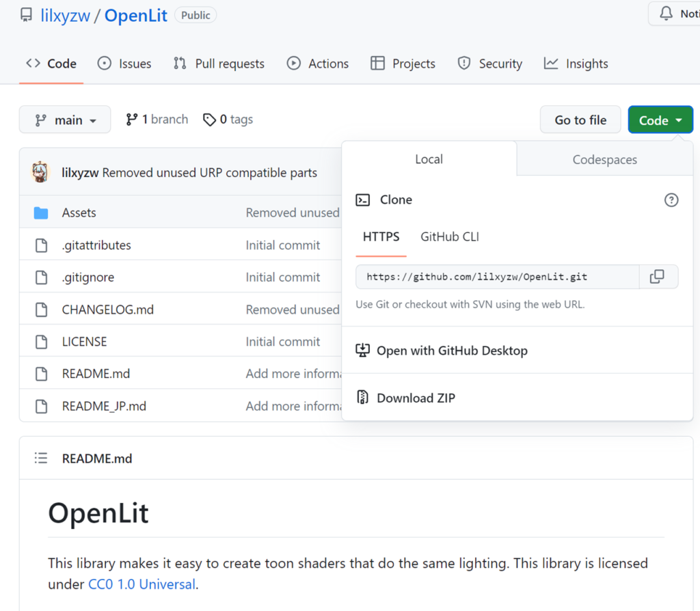
Task: Open the CHANGELOG.md file
Action: coord(107,310)
